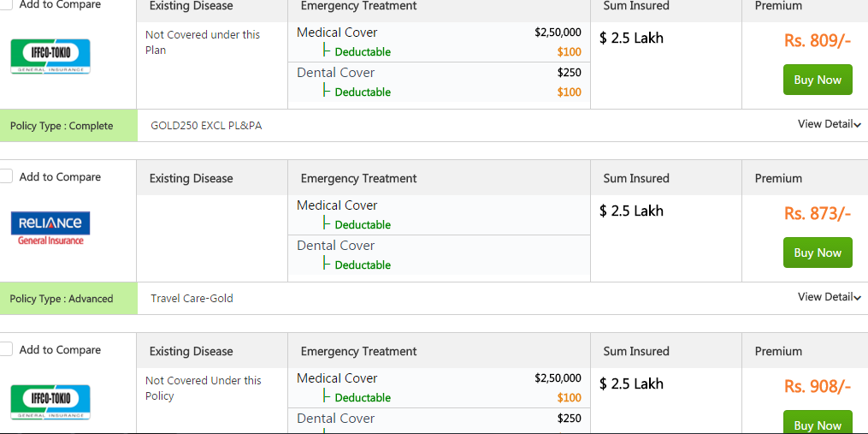Image resolution: width=868 pixels, height=434 pixels.
Task: Click the Travel Care-Gold plan name
Action: coord(192,298)
